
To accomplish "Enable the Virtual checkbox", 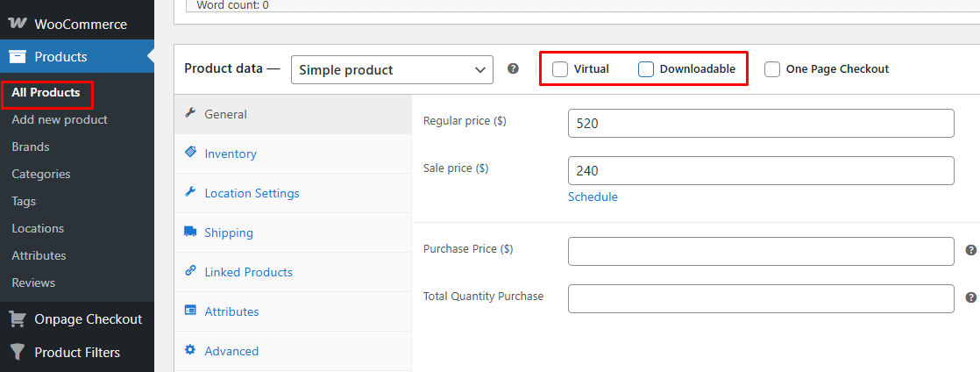I will [x=560, y=69].
